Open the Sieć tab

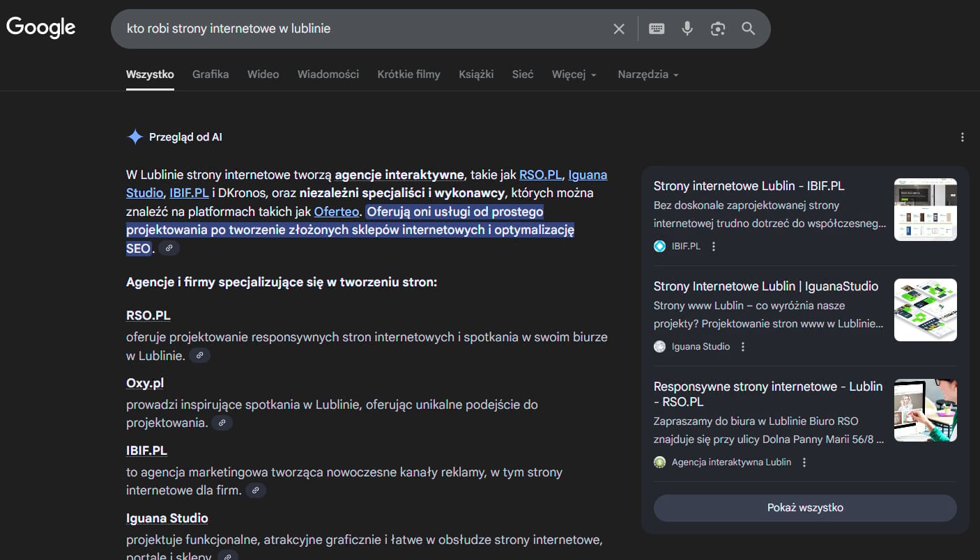tap(523, 75)
